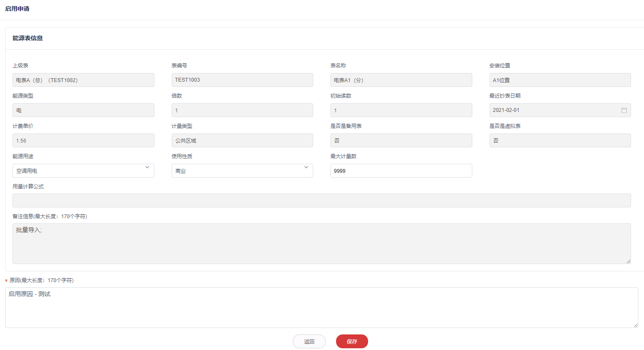Image resolution: width=644 pixels, height=350 pixels.
Task: Click the 最大计量数 label
Action: [343, 156]
